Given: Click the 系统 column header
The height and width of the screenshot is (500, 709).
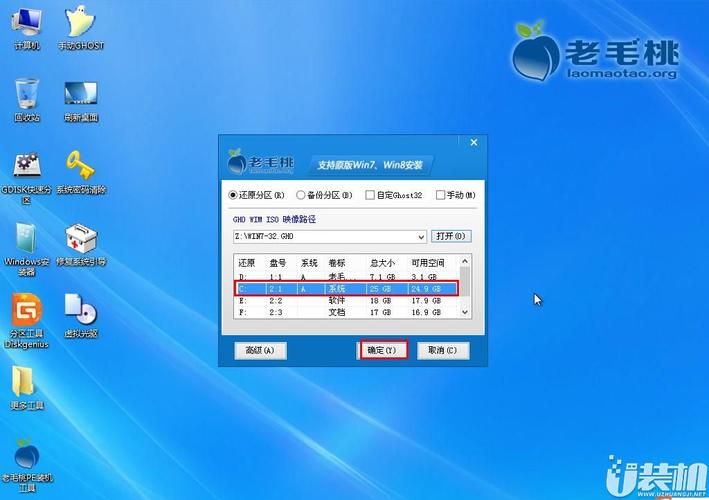Looking at the screenshot, I should [310, 263].
